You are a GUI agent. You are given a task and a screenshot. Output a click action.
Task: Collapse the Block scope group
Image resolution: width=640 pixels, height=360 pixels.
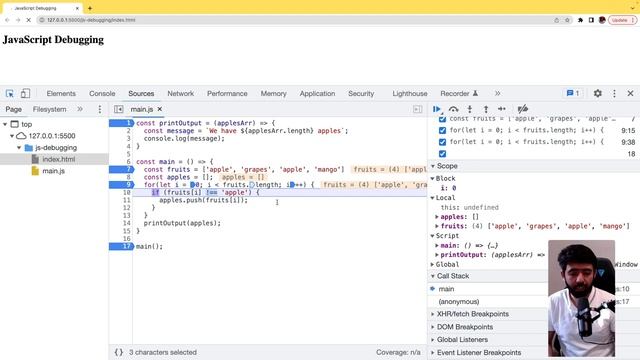click(433, 178)
